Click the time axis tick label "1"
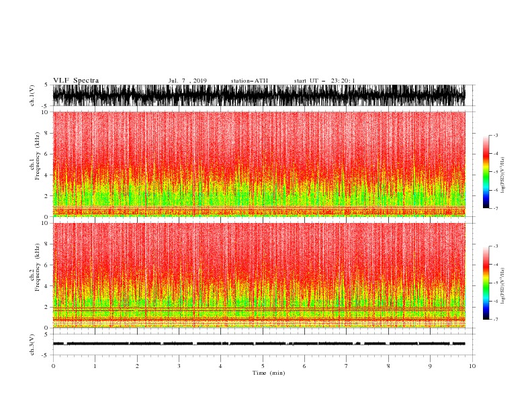Screen dimensions: 532x411 point(95,366)
